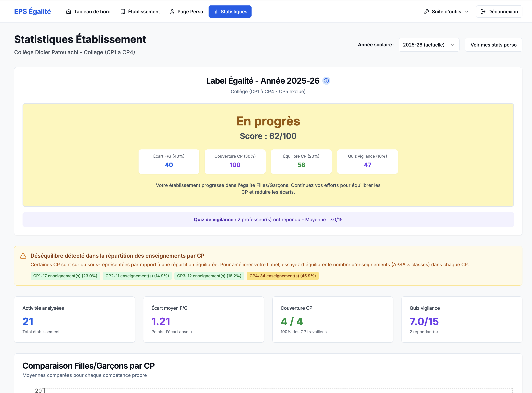Click the person icon for Page Perso
The height and width of the screenshot is (393, 532).
click(x=172, y=12)
